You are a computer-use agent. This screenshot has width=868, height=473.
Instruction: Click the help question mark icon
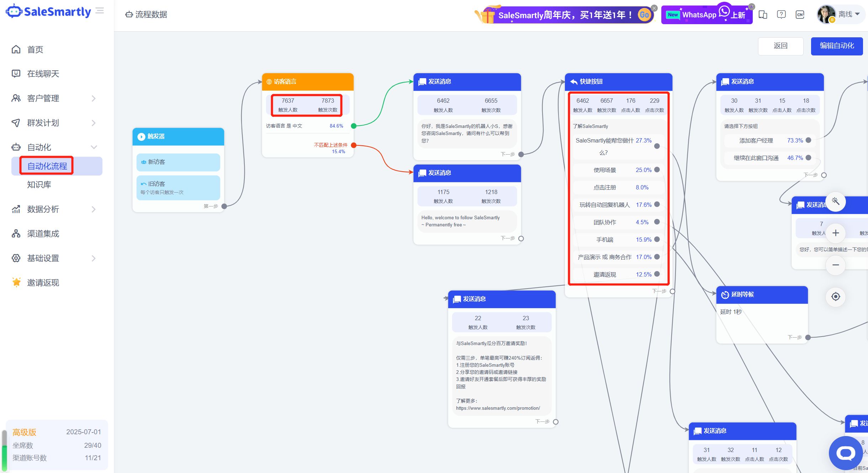781,15
